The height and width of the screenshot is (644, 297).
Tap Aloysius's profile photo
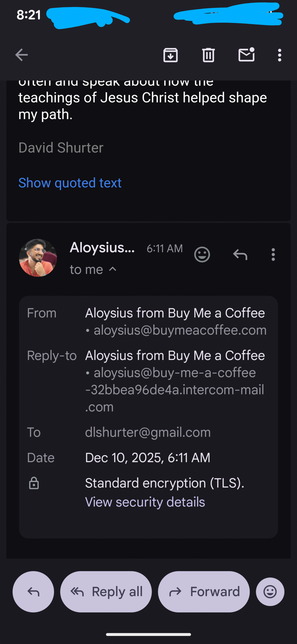tap(38, 258)
